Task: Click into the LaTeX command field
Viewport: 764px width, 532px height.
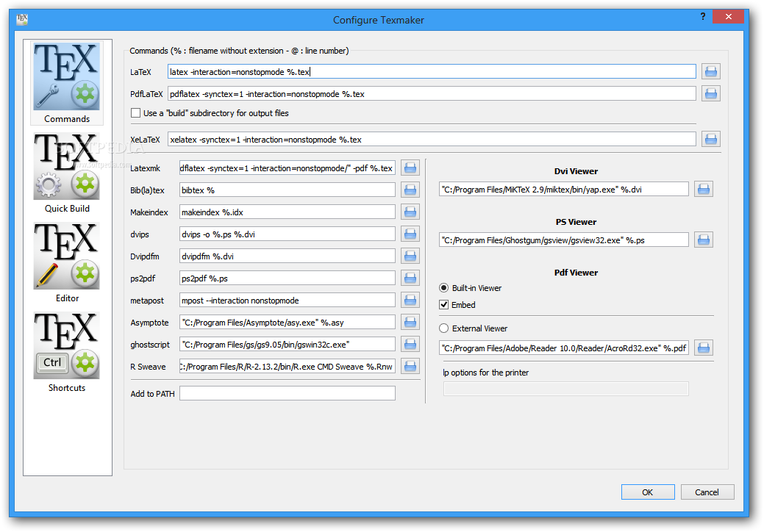Action: (x=432, y=71)
